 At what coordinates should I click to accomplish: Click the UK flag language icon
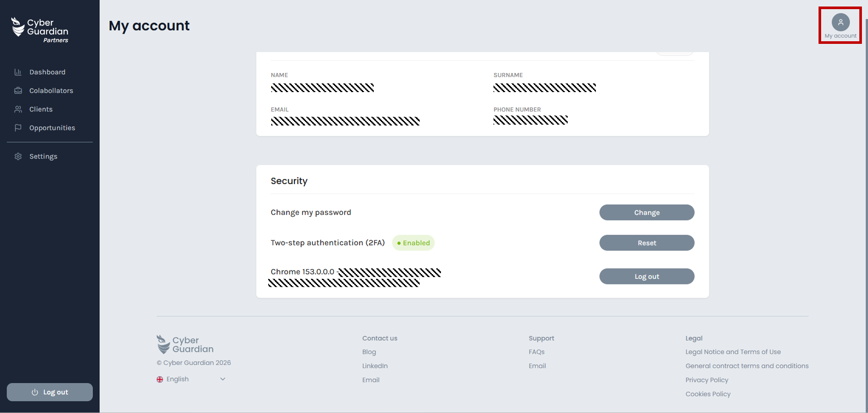coord(160,379)
